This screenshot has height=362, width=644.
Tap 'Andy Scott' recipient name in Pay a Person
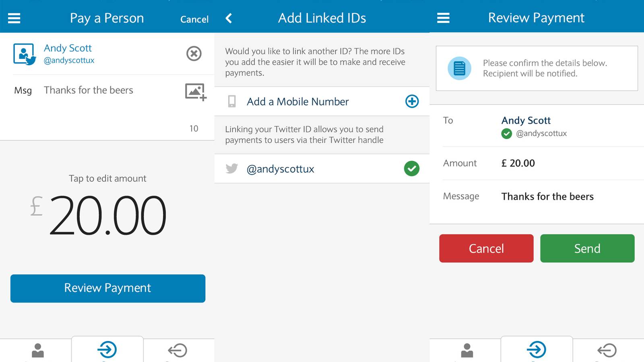coord(68,48)
